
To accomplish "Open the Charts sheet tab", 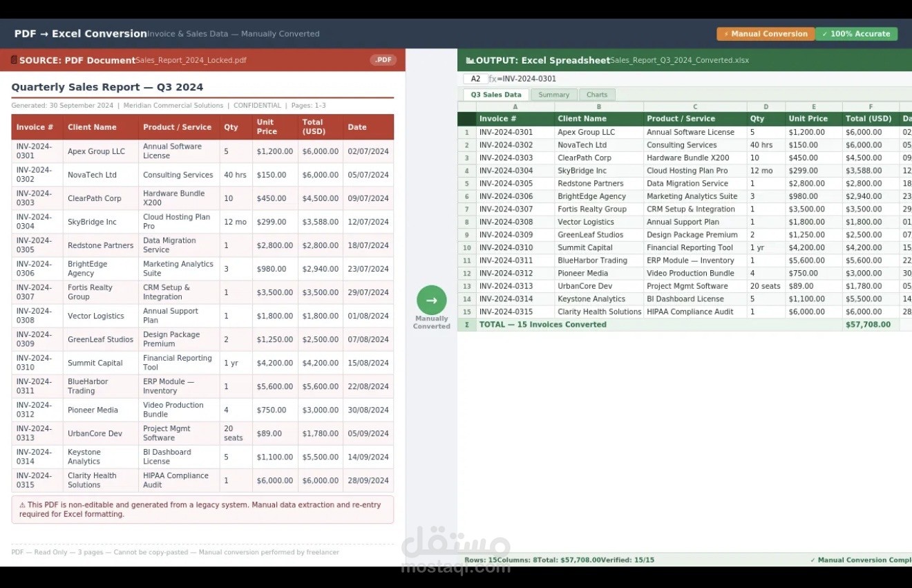I will (597, 95).
